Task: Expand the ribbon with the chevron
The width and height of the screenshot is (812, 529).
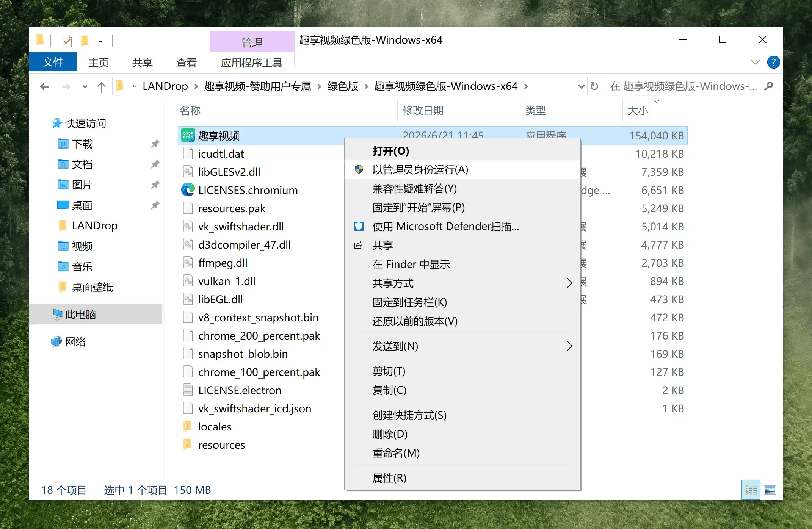Action: pos(755,62)
